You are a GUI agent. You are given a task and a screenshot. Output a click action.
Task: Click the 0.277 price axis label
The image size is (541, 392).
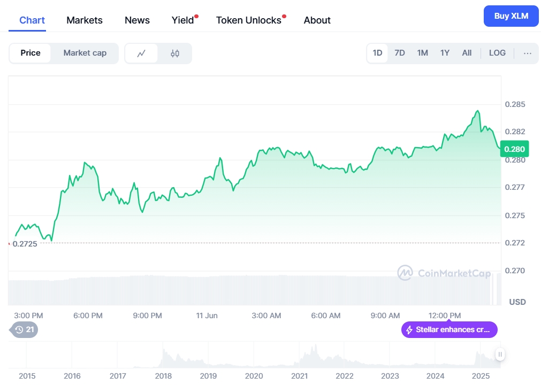[515, 187]
